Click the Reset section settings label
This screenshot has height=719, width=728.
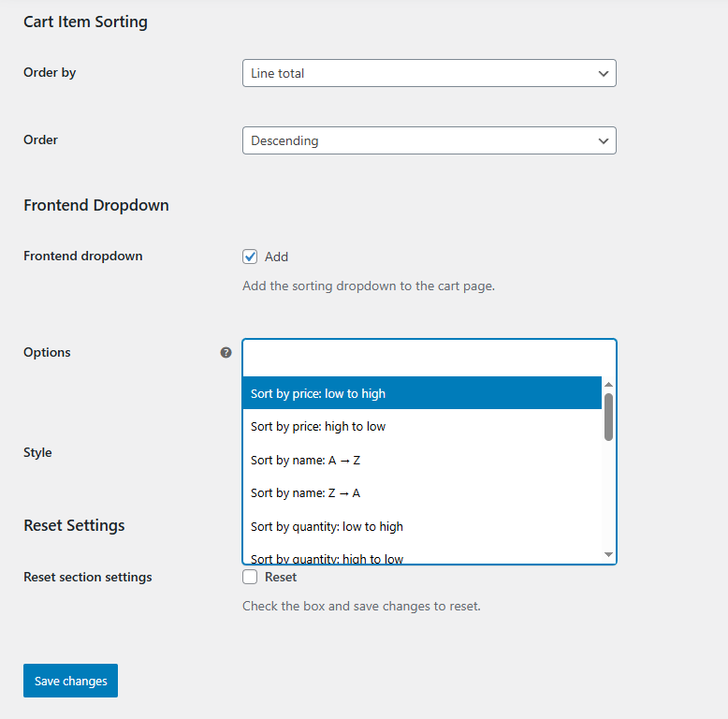pyautogui.click(x=88, y=577)
